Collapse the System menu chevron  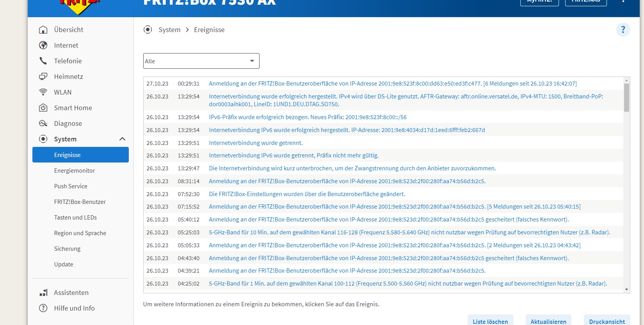[122, 139]
